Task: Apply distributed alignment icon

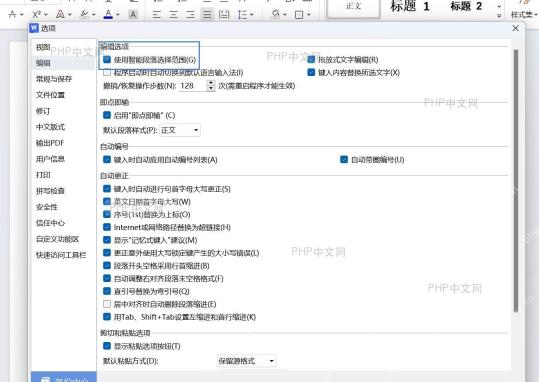Action: [x=224, y=14]
